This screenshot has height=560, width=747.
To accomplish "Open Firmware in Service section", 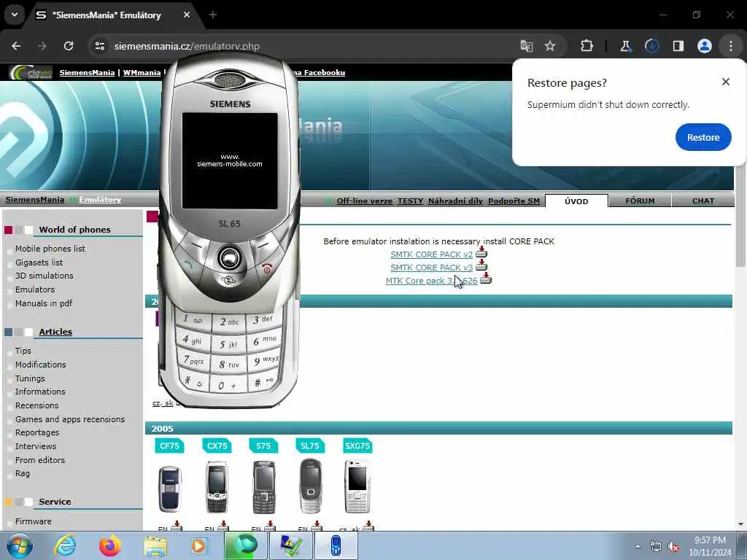I will tap(34, 521).
